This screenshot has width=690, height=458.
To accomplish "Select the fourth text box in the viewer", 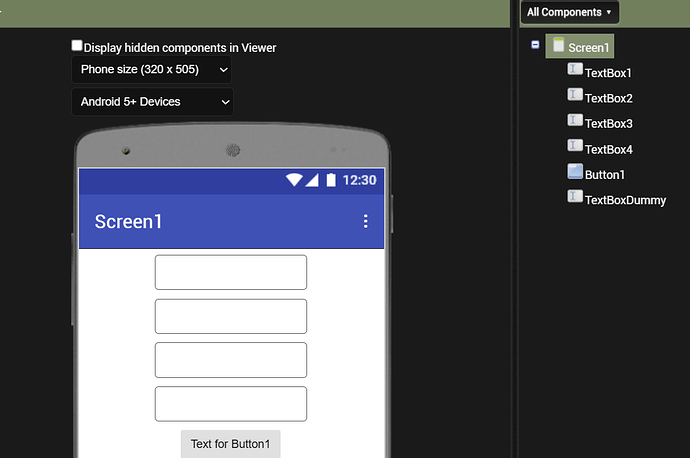I will coord(231,404).
